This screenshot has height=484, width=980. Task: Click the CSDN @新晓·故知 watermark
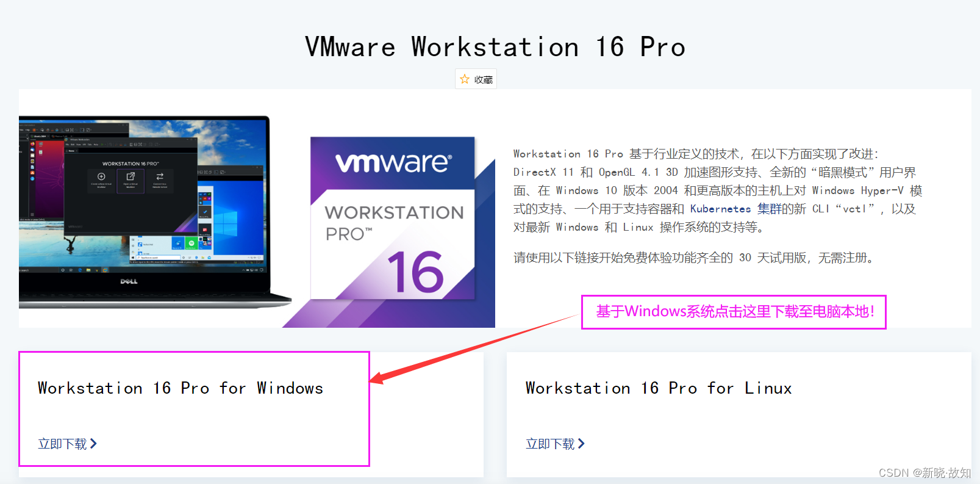click(x=925, y=473)
